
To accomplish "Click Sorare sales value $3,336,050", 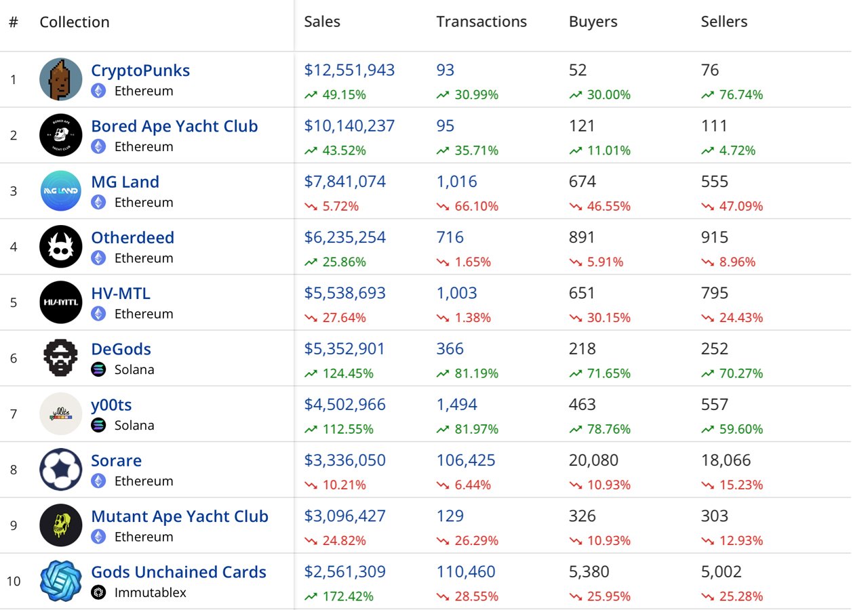I will (x=345, y=460).
